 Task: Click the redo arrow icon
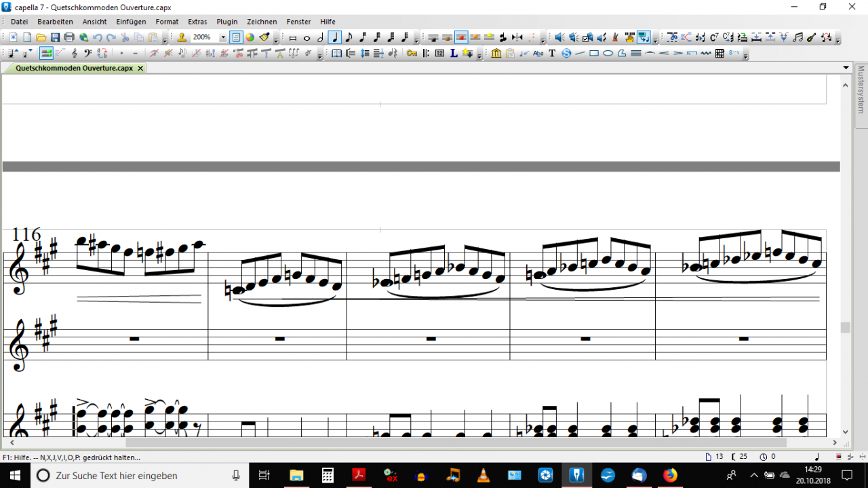(111, 37)
